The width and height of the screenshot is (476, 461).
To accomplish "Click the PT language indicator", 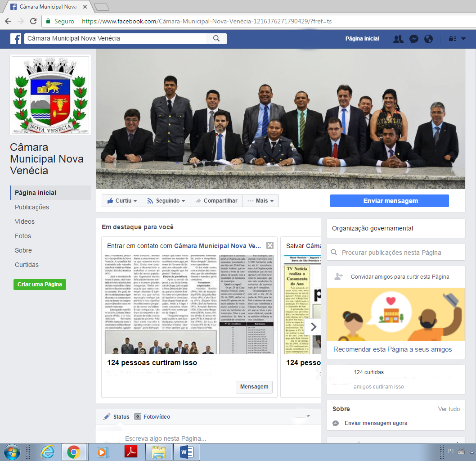I will tap(451, 451).
